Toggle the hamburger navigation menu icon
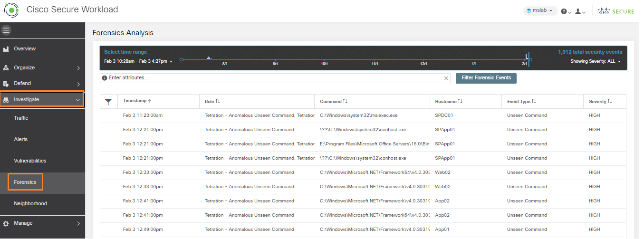644x239 pixels. (x=6, y=30)
